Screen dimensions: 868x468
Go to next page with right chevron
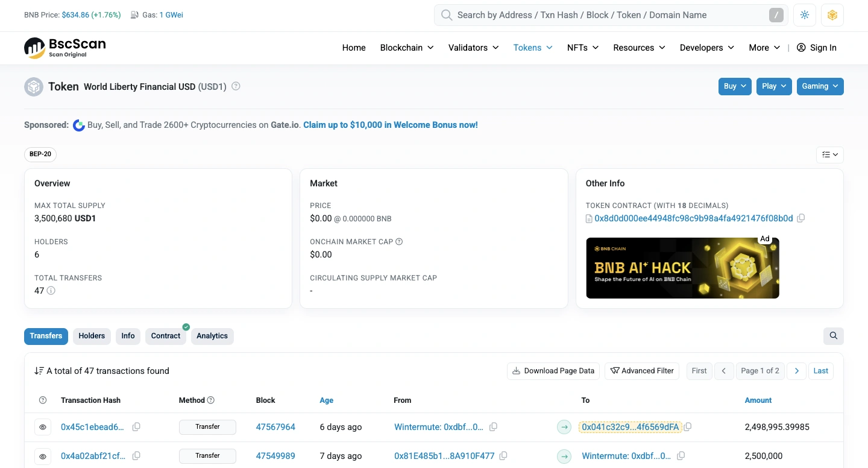point(796,371)
